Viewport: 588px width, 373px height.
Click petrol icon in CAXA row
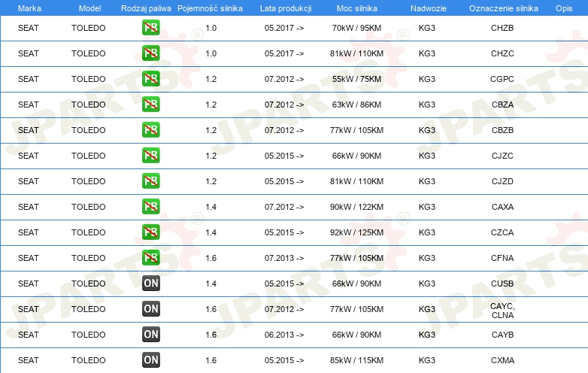(150, 207)
